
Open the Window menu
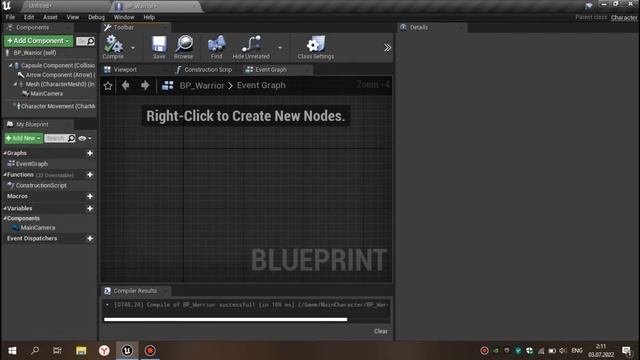click(124, 17)
